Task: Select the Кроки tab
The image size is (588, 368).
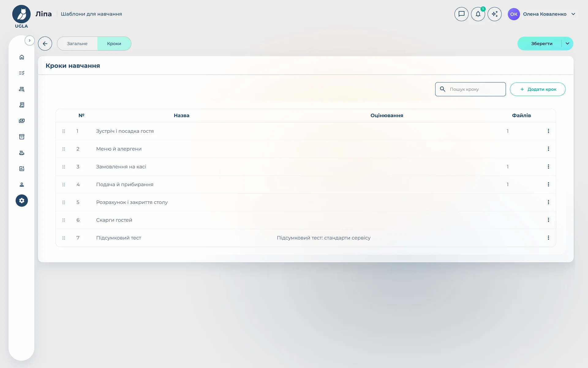Action: tap(114, 44)
